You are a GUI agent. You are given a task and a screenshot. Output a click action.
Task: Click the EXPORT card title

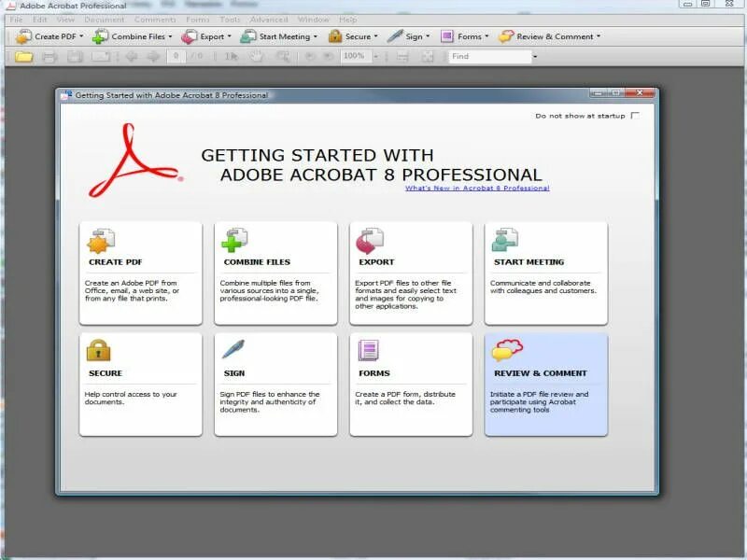tap(377, 262)
